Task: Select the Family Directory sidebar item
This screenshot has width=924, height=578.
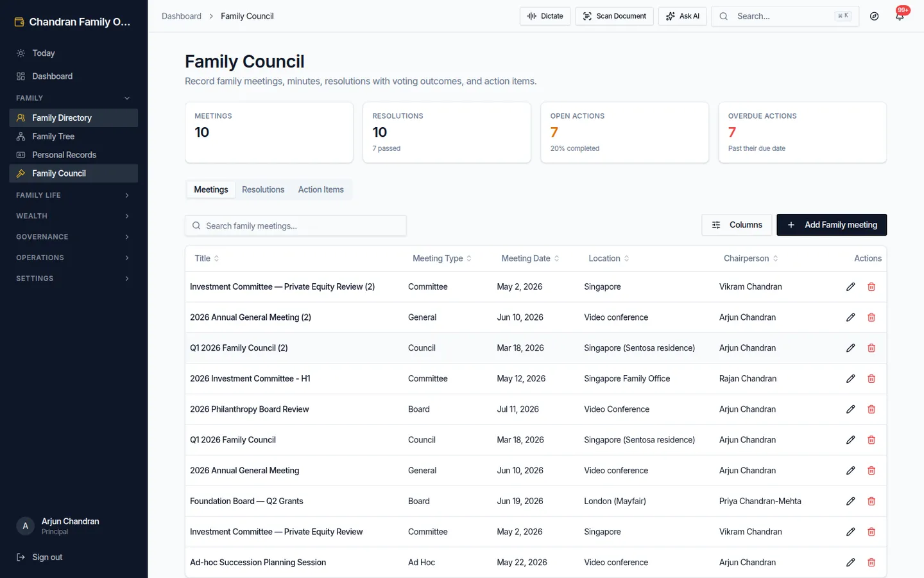Action: pos(74,118)
